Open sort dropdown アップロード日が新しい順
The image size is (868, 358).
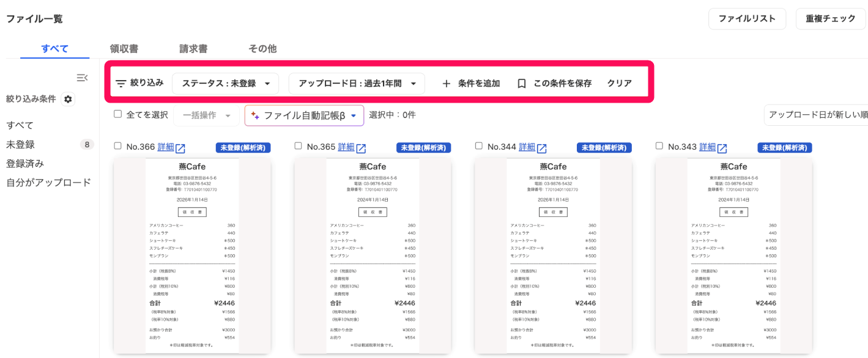coord(816,115)
